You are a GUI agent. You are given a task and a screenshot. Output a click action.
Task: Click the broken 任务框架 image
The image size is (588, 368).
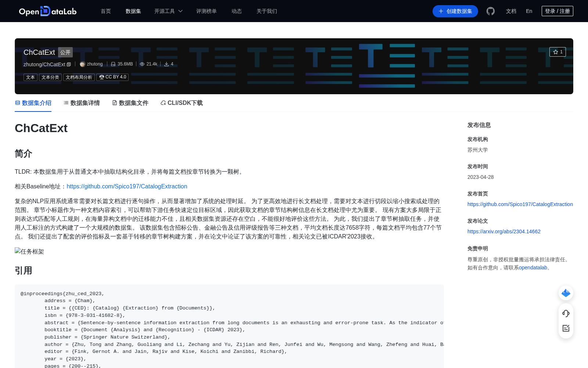[x=29, y=251]
